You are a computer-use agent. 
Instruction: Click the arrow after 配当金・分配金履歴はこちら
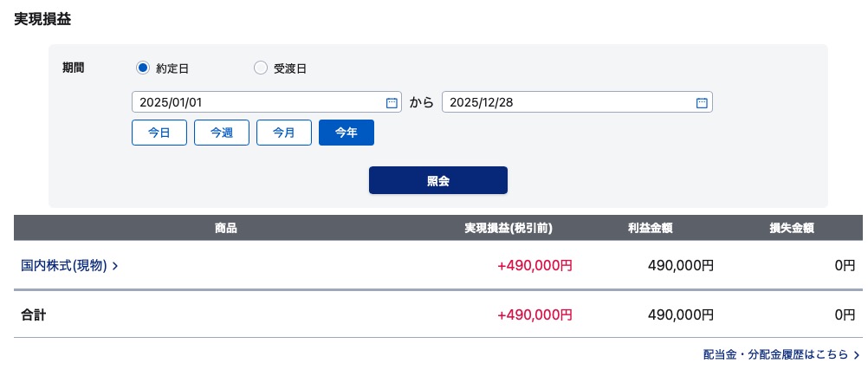pos(856,355)
